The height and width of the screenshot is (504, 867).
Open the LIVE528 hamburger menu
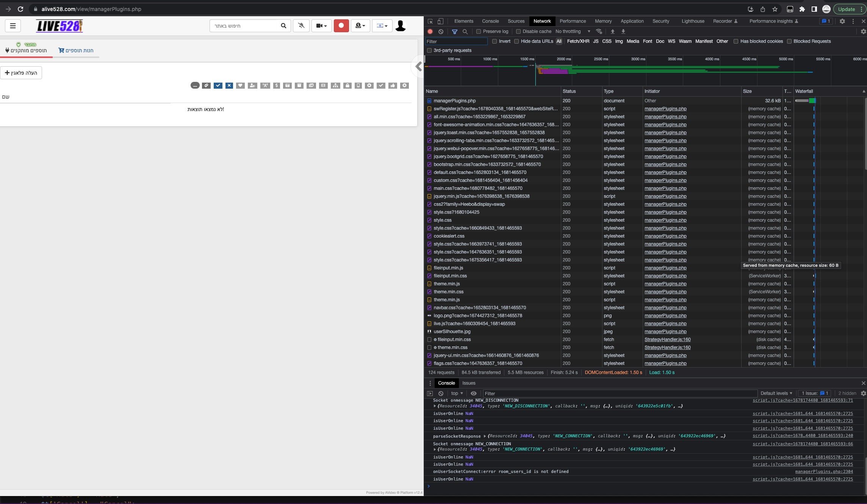pos(13,26)
